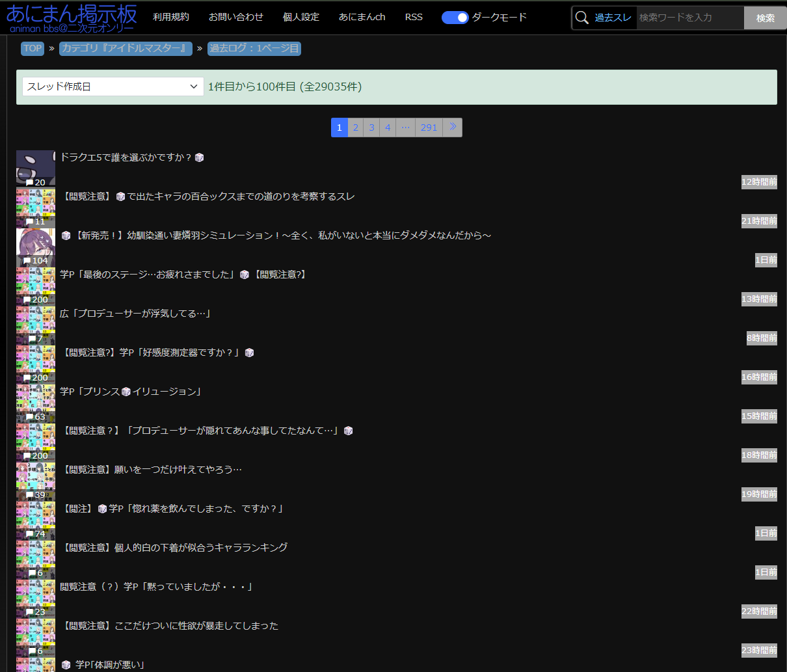Jump to last page 291
787x672 pixels.
[429, 128]
